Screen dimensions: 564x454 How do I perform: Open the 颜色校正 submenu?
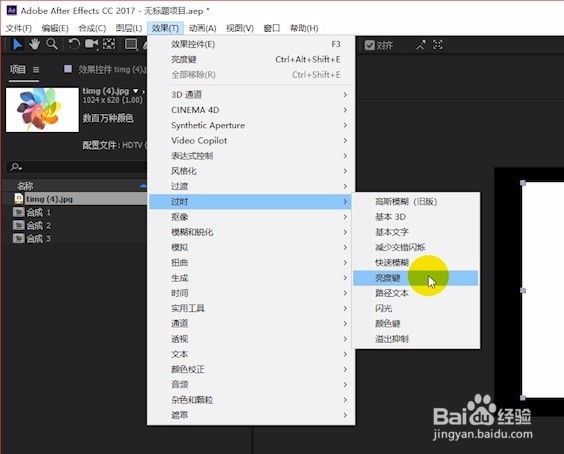coord(252,369)
